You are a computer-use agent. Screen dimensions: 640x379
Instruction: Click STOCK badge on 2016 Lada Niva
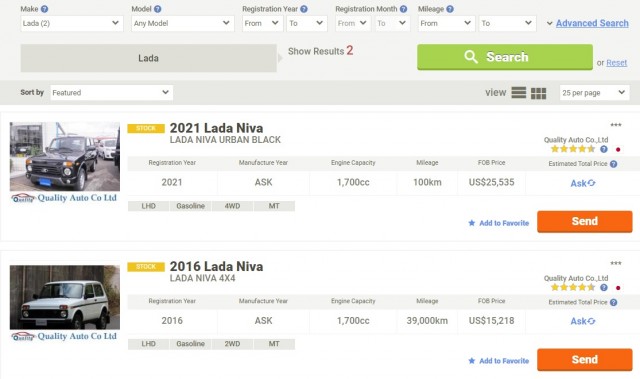(x=146, y=267)
